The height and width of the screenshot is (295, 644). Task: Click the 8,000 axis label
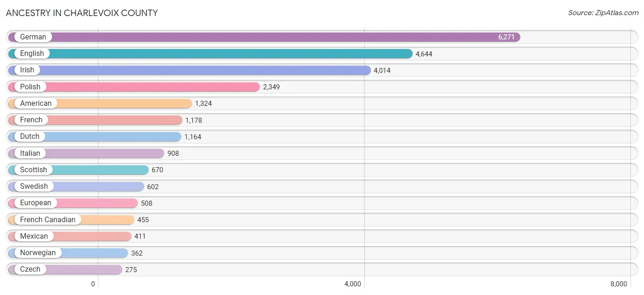pos(619,284)
